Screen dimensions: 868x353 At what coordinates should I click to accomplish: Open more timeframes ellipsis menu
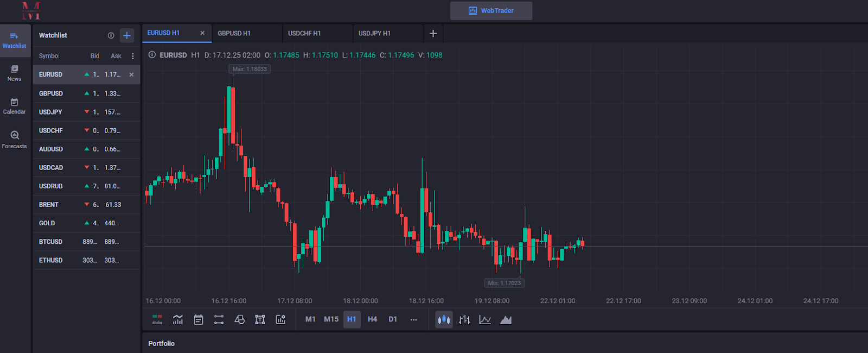413,320
